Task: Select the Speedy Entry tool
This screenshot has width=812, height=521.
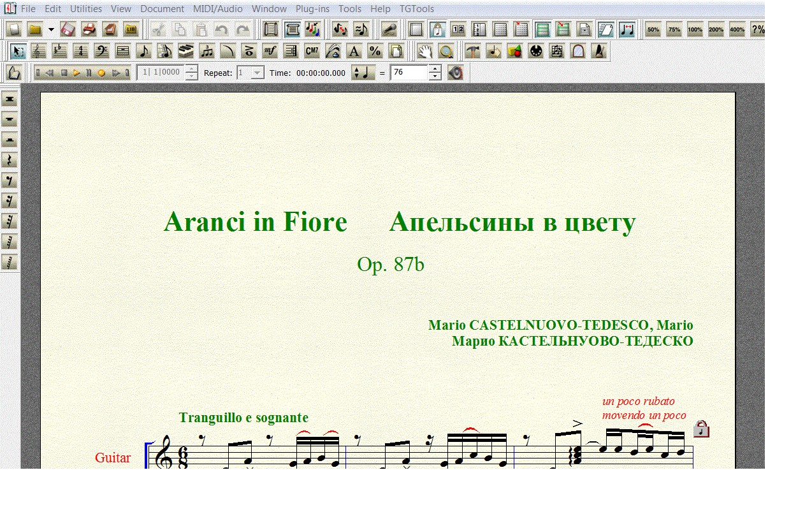Action: pos(164,51)
